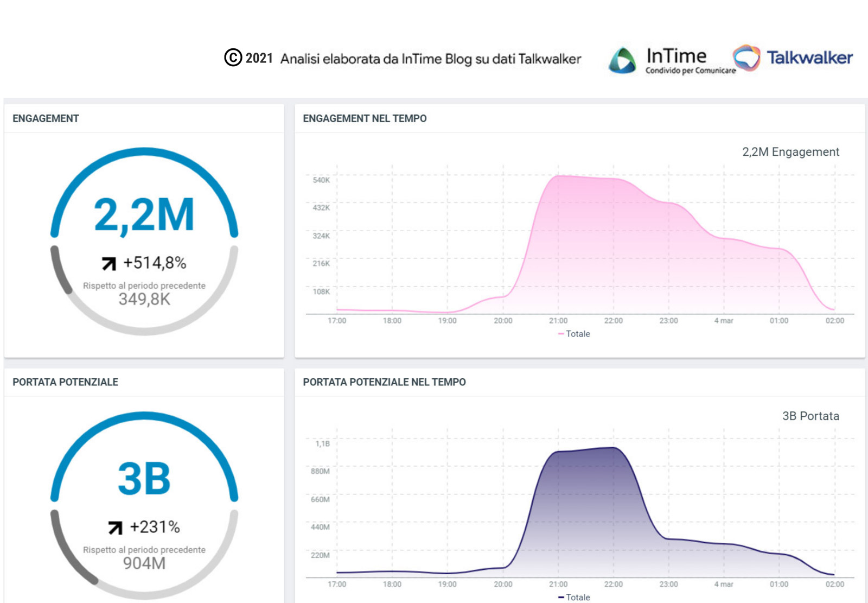Click 22:00 on the Engagement chart axis

614,321
